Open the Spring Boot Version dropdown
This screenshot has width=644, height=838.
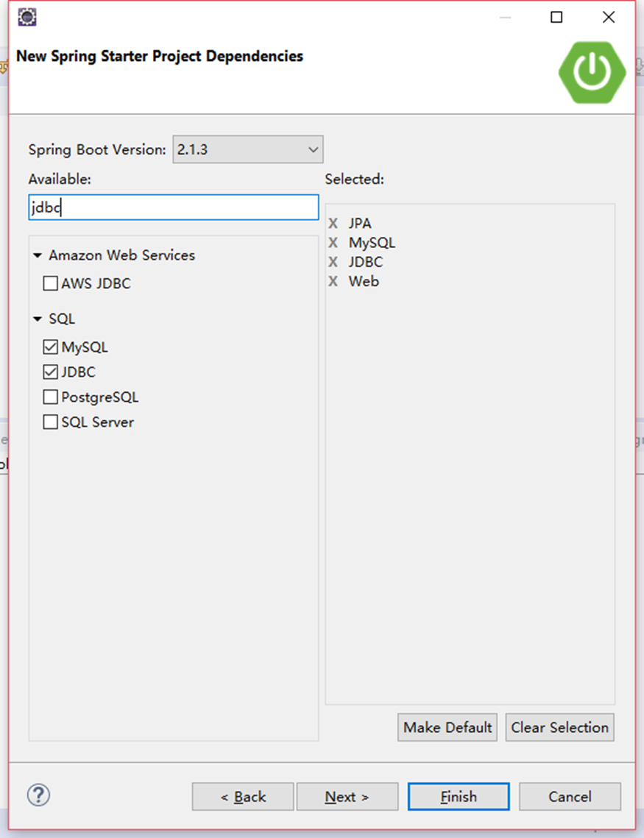pos(248,149)
